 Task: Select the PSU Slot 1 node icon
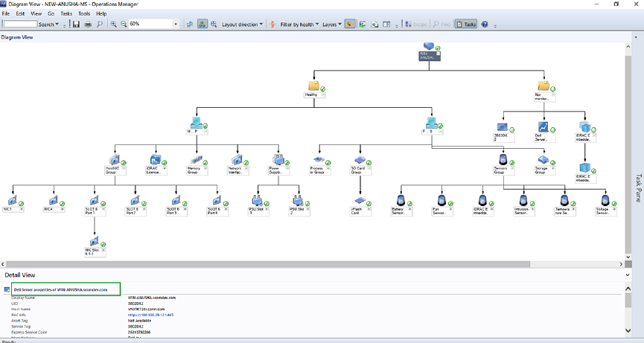tap(258, 201)
